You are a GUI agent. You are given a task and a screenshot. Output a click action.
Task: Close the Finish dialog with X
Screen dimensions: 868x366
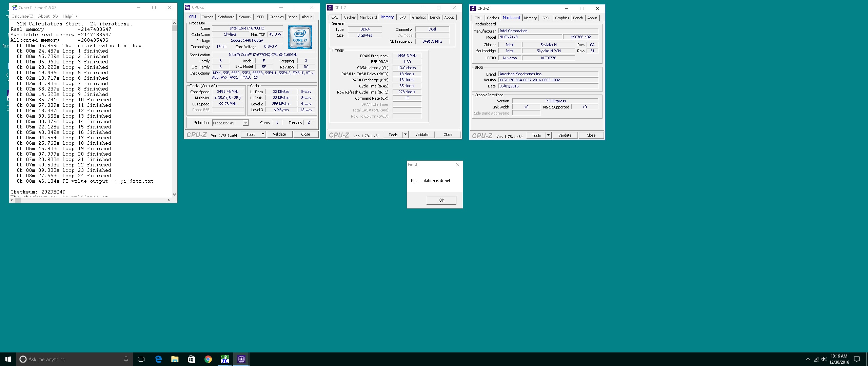pos(457,165)
